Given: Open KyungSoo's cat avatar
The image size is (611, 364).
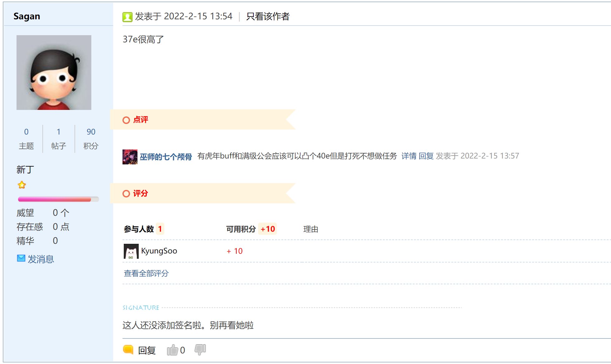Looking at the screenshot, I should (x=131, y=251).
